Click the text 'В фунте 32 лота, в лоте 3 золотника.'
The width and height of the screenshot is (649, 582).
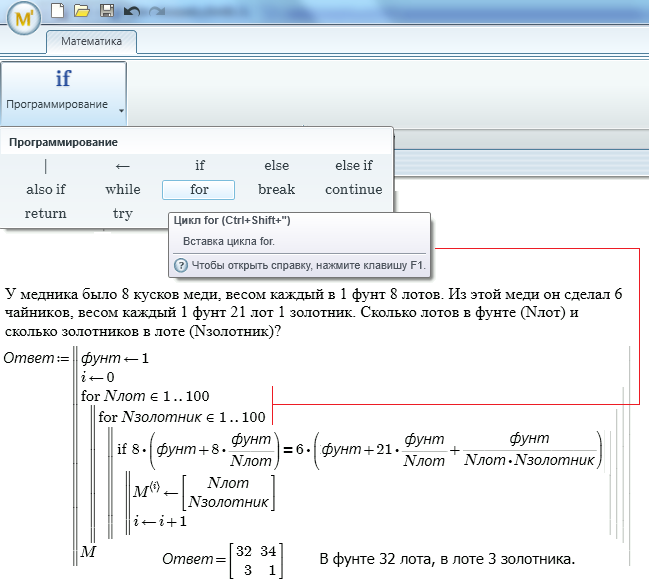[x=447, y=559]
